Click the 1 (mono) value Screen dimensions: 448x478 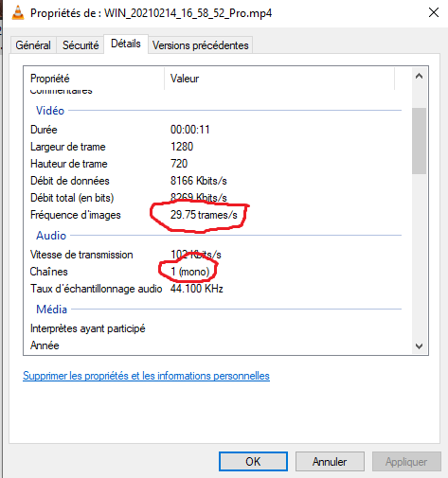pyautogui.click(x=190, y=272)
